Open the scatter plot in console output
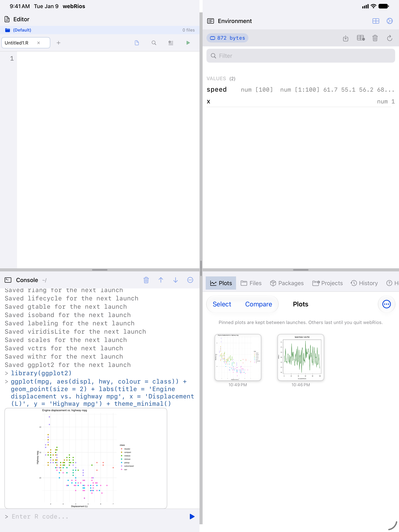This screenshot has height=532, width=399. pyautogui.click(x=86, y=458)
